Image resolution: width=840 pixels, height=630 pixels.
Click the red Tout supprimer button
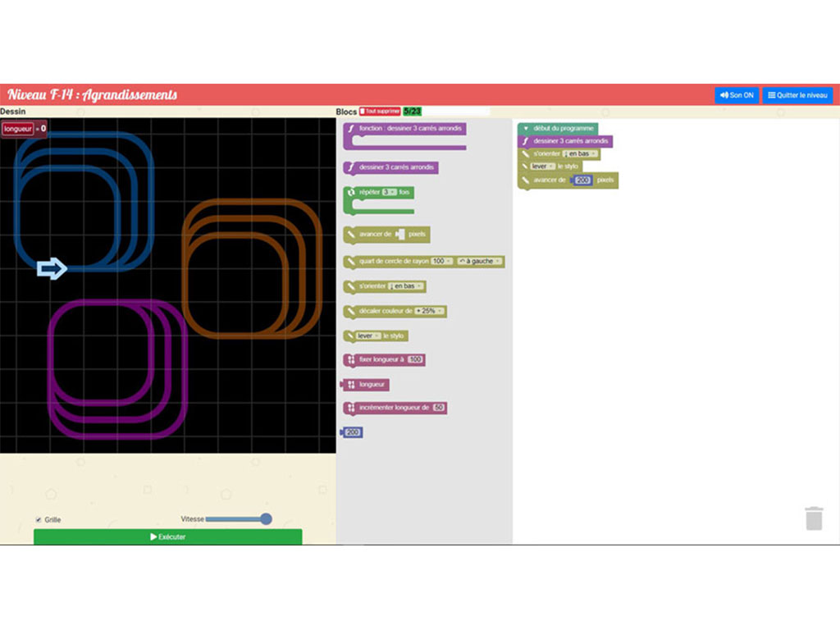click(x=380, y=112)
